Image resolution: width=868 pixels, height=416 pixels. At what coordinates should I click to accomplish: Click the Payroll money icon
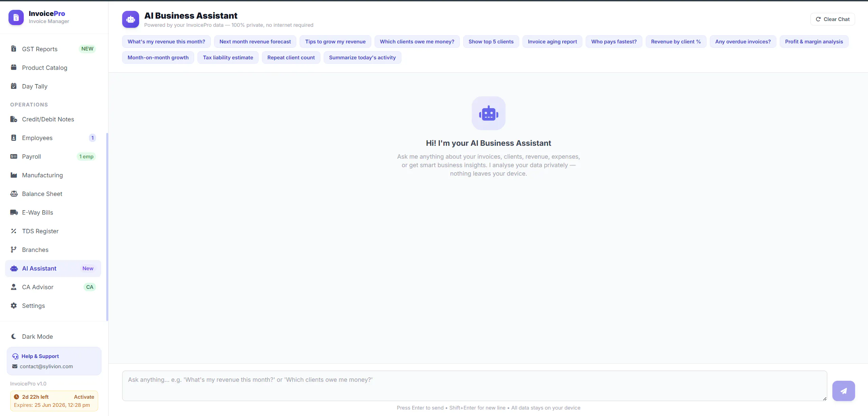pos(14,156)
